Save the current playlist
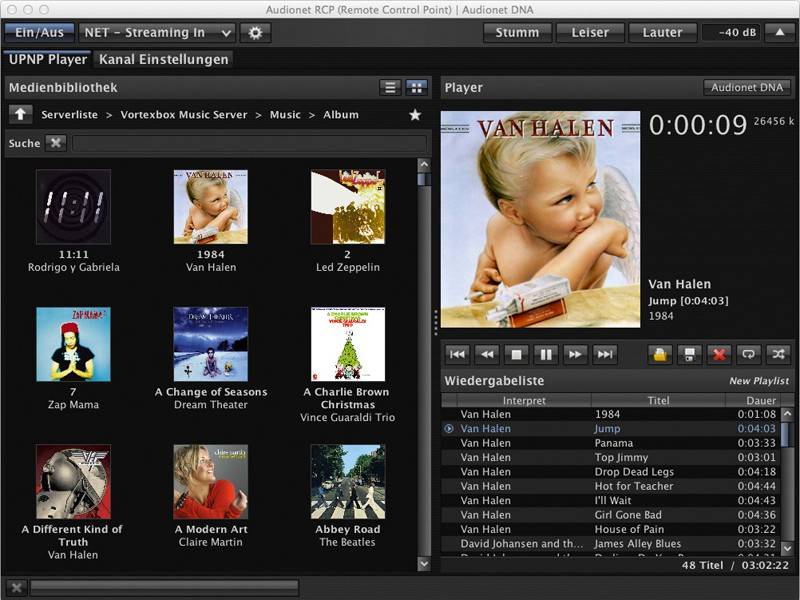 [x=689, y=355]
